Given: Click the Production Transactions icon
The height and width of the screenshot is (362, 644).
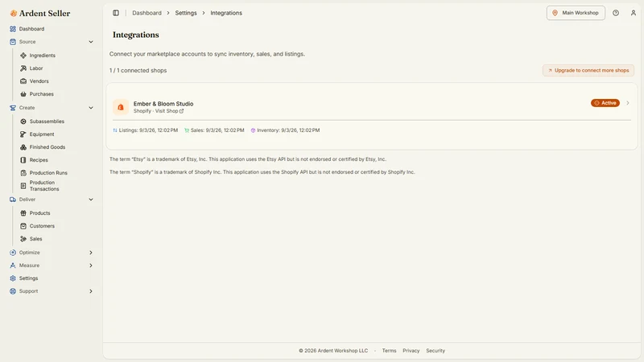Looking at the screenshot, I should (x=23, y=186).
